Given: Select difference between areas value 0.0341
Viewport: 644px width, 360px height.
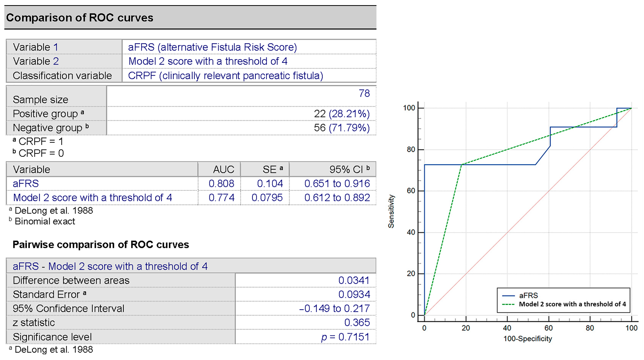Looking at the screenshot, I should [x=353, y=280].
